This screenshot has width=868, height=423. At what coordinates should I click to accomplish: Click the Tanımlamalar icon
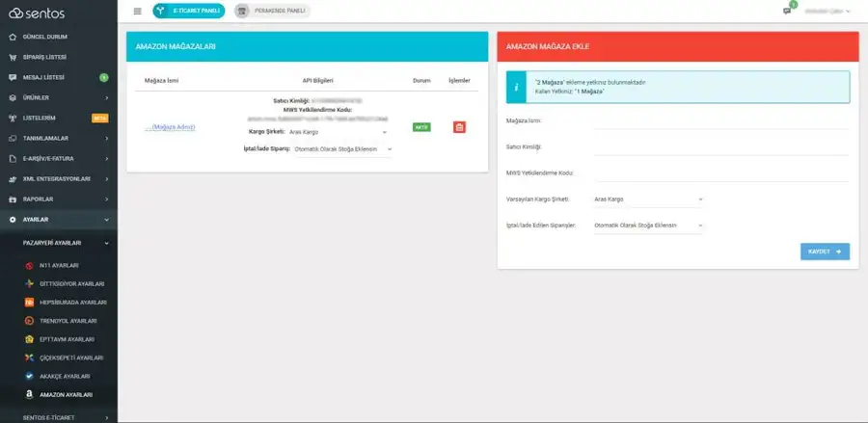coord(13,138)
